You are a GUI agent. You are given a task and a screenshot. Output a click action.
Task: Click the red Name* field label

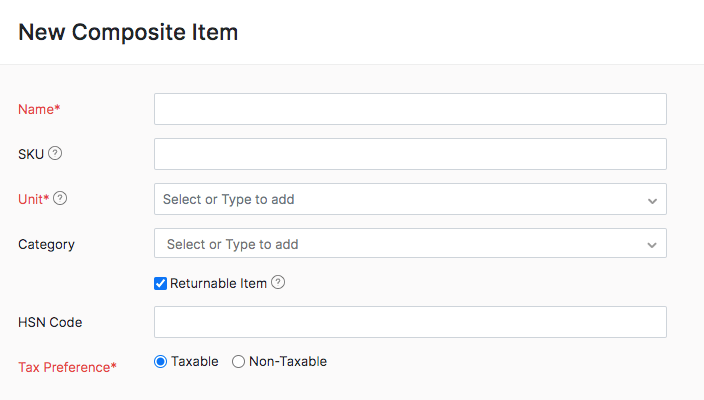39,109
